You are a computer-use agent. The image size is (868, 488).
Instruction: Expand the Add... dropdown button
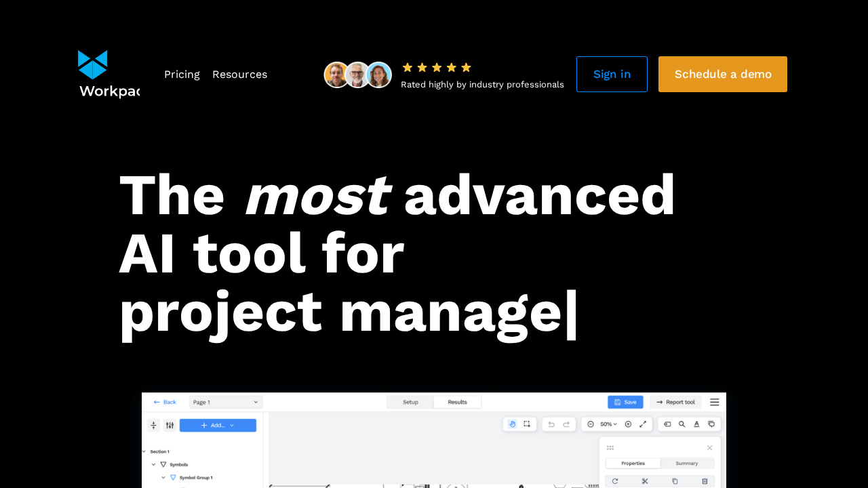click(x=218, y=426)
